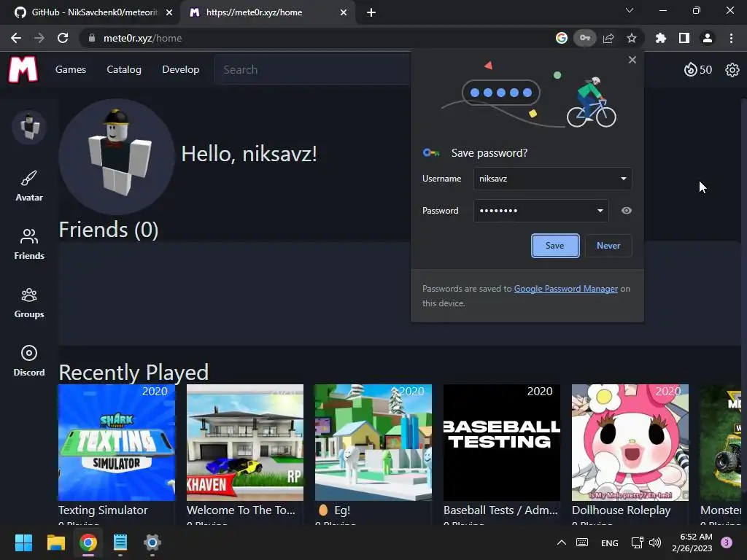Click the large avatar picture
The height and width of the screenshot is (560, 747).
coord(117,157)
